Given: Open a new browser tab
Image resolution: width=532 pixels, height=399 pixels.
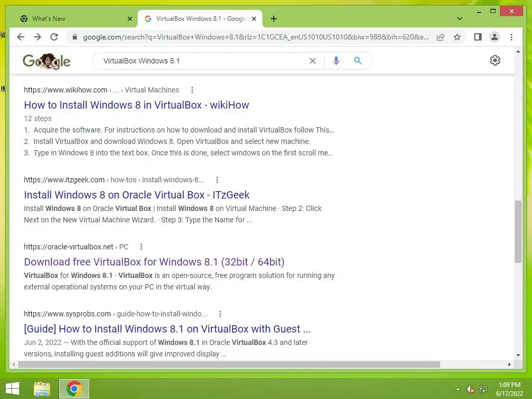Looking at the screenshot, I should [x=274, y=19].
